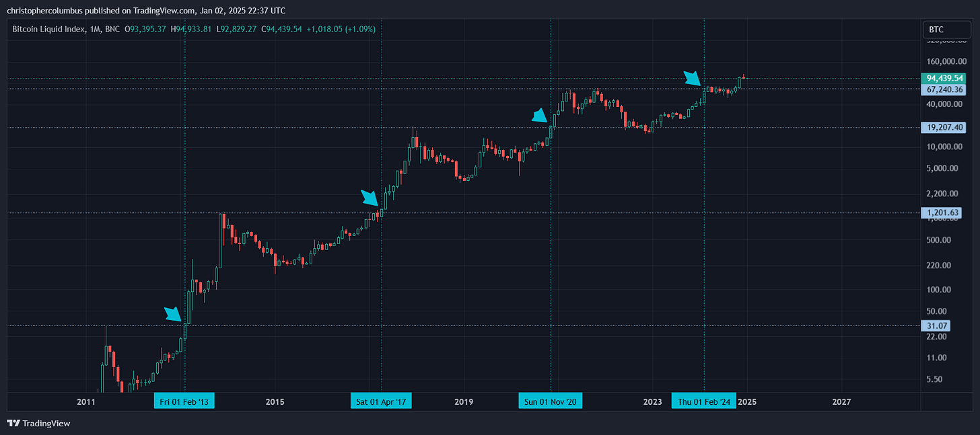Click the TradingView logo icon
Image resolution: width=980 pixels, height=435 pixels.
pos(13,423)
